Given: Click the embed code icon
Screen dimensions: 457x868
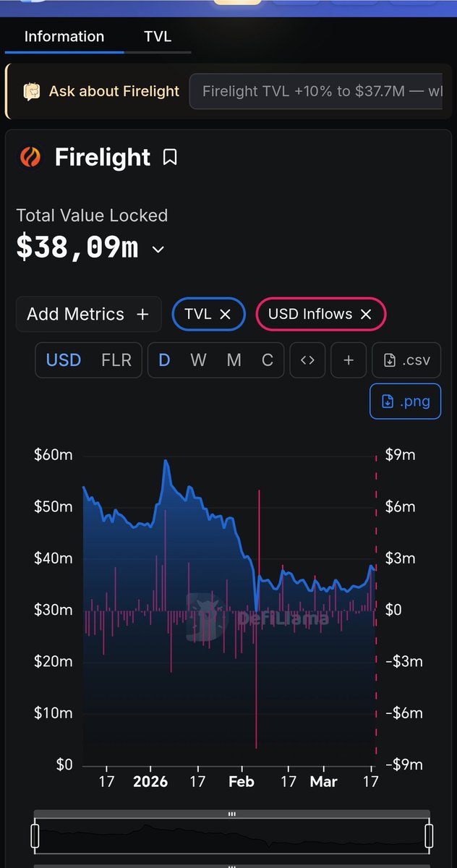Looking at the screenshot, I should point(307,360).
